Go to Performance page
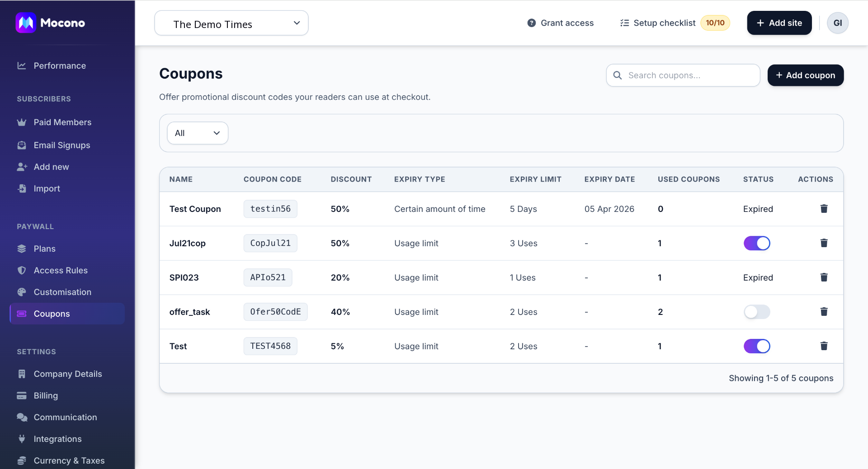This screenshot has height=469, width=868. tap(60, 66)
